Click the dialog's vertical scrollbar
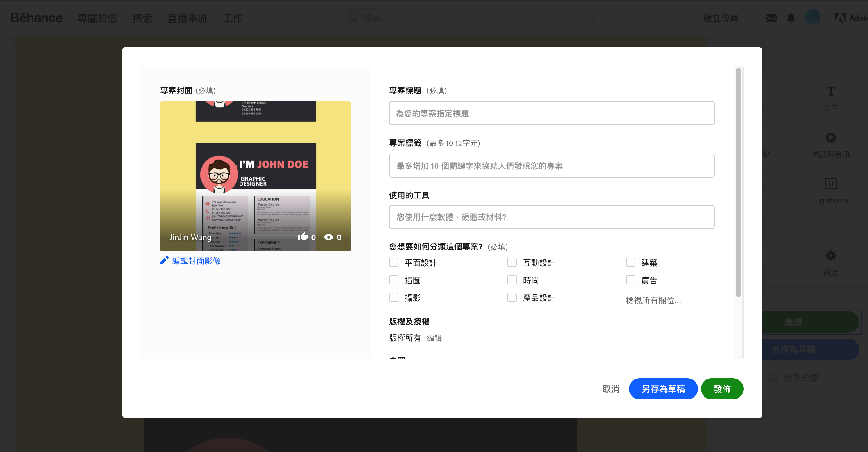 (738, 182)
